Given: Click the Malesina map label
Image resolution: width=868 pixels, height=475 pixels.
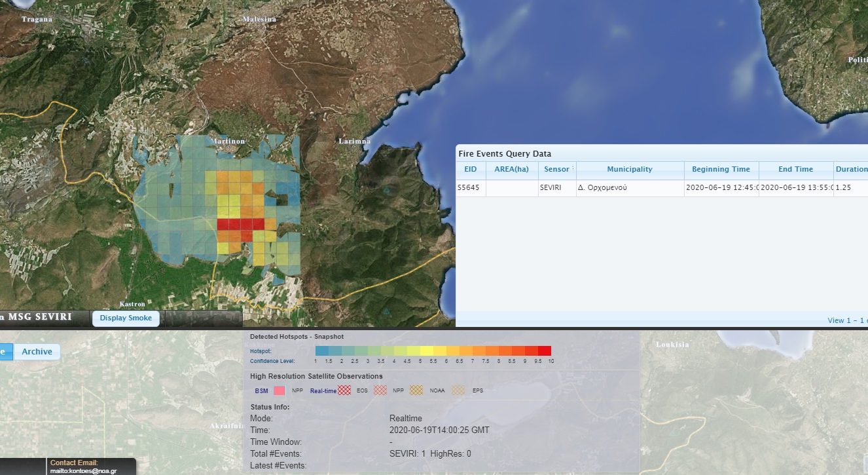Looking at the screenshot, I should coord(259,19).
